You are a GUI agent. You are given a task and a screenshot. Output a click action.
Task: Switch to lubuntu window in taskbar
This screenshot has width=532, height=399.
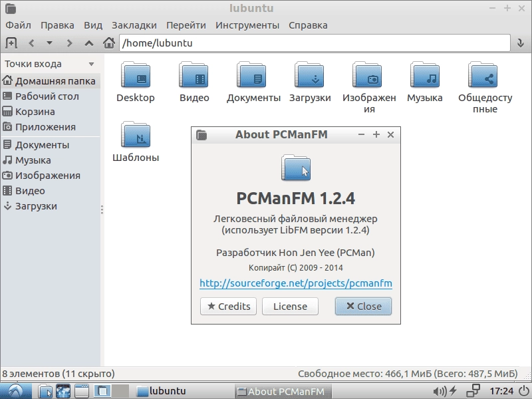coord(184,391)
